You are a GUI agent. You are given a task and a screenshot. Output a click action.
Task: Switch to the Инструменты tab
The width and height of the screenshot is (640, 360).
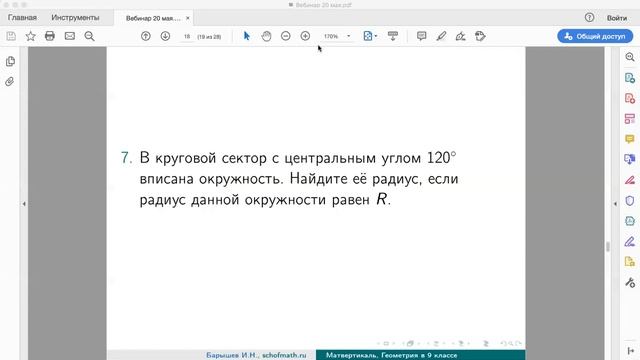[x=75, y=18]
